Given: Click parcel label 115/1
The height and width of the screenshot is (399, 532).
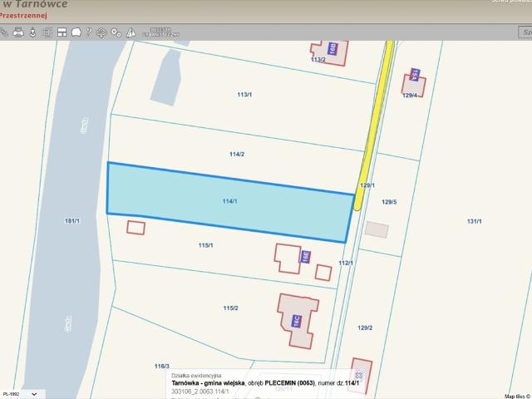Looking at the screenshot, I should 205,245.
